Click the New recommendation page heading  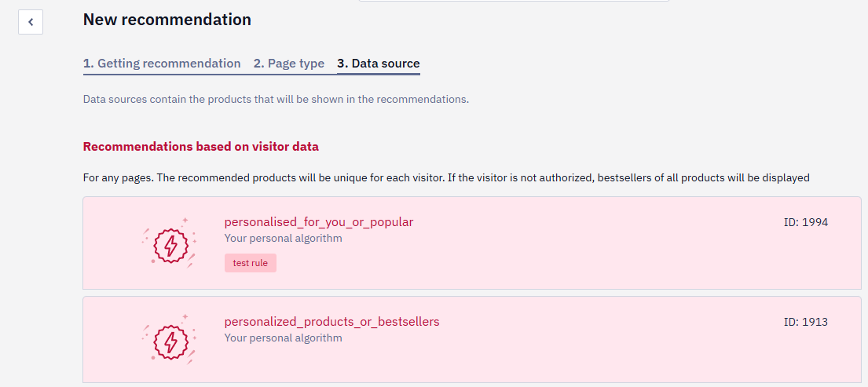tap(167, 20)
